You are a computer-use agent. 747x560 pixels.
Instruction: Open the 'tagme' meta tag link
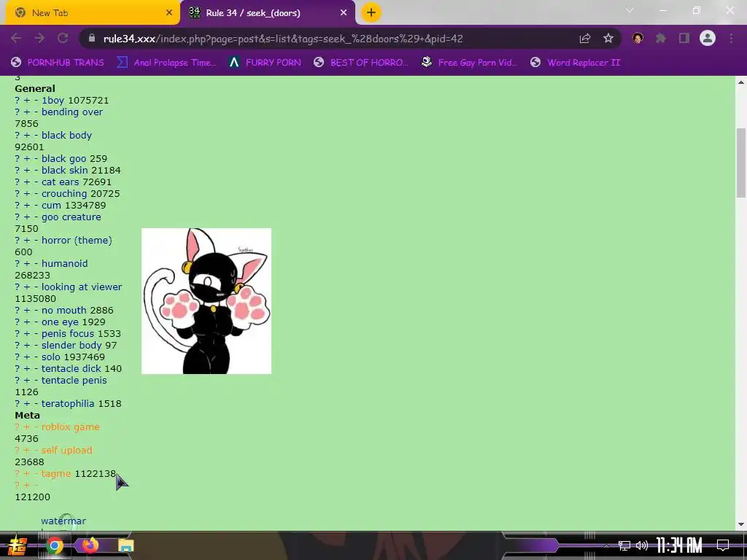point(56,474)
